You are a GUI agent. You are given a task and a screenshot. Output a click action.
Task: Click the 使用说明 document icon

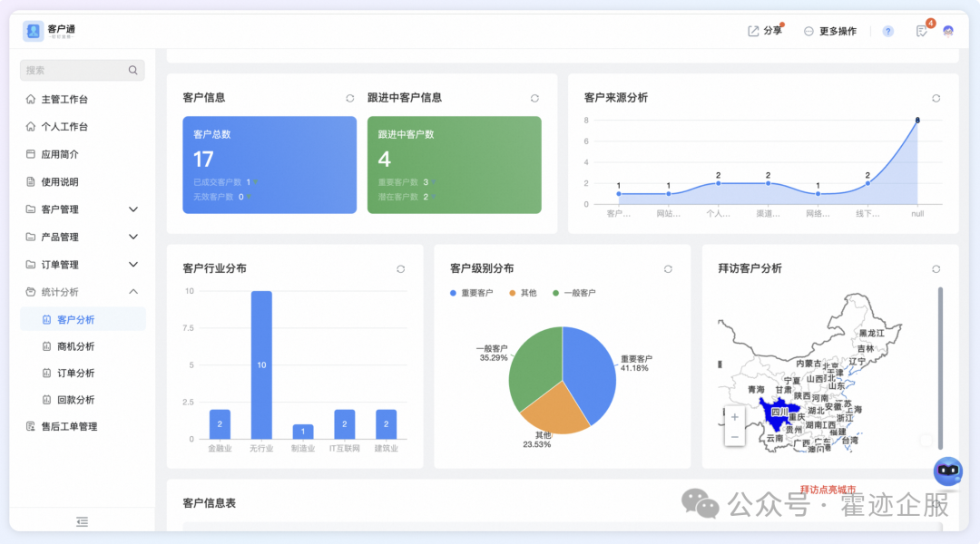[x=30, y=181]
